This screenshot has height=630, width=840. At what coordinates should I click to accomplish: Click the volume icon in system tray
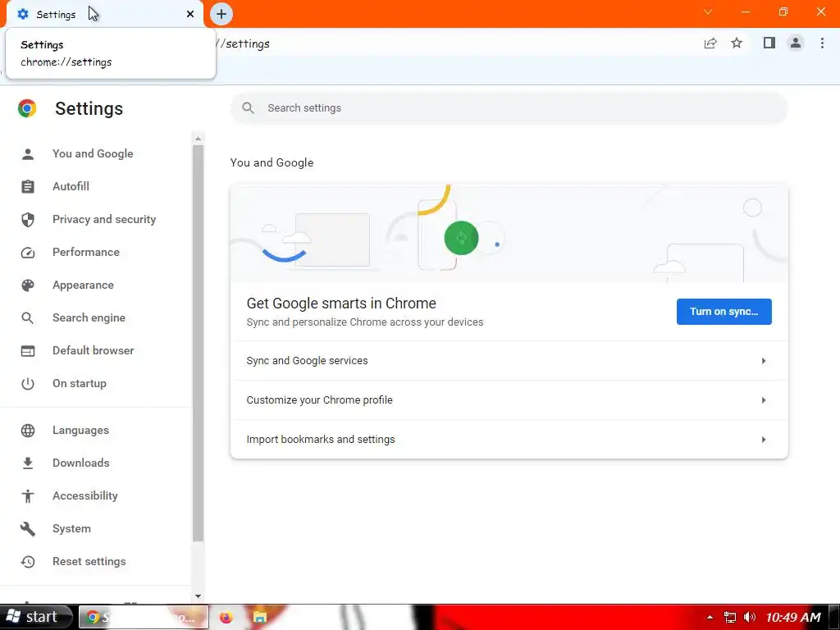750,618
